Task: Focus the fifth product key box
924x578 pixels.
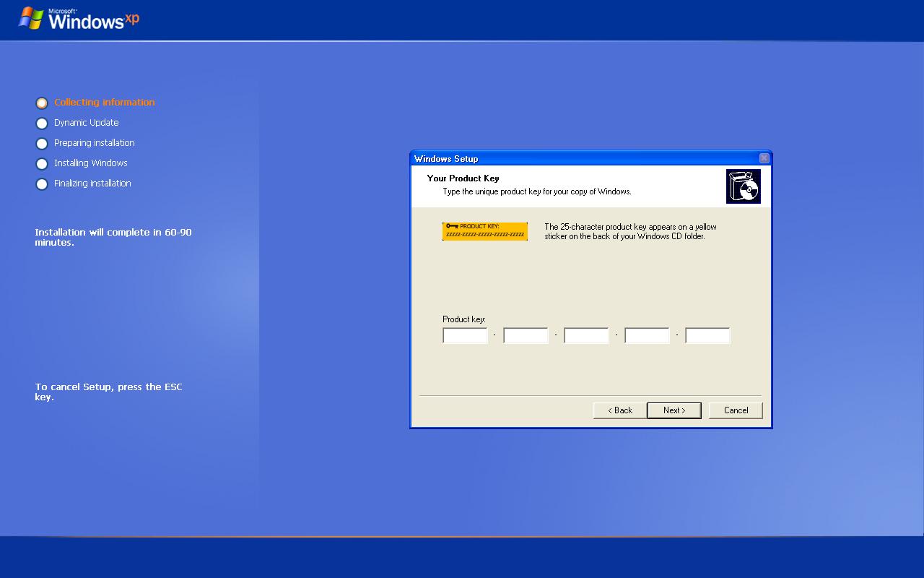Action: pyautogui.click(x=707, y=335)
